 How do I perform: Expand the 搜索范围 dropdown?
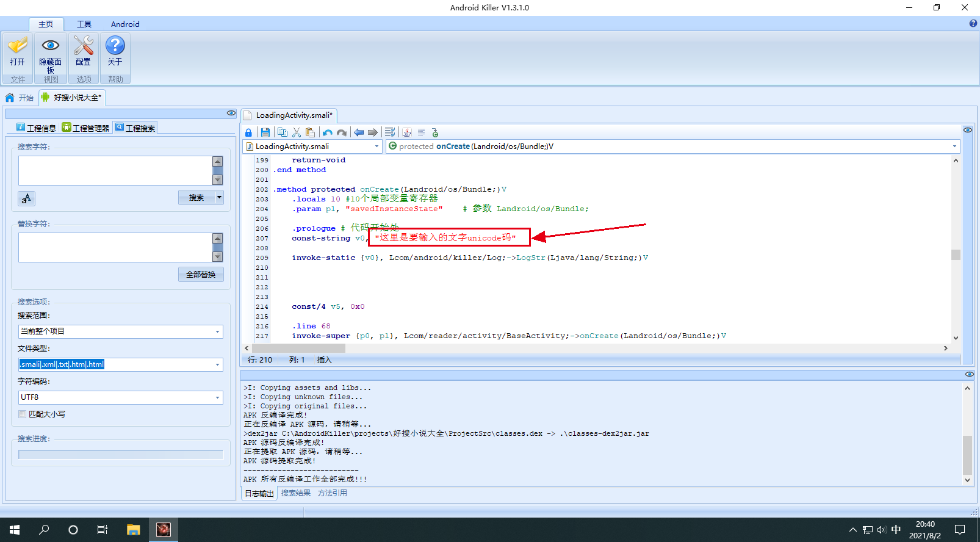coord(217,331)
